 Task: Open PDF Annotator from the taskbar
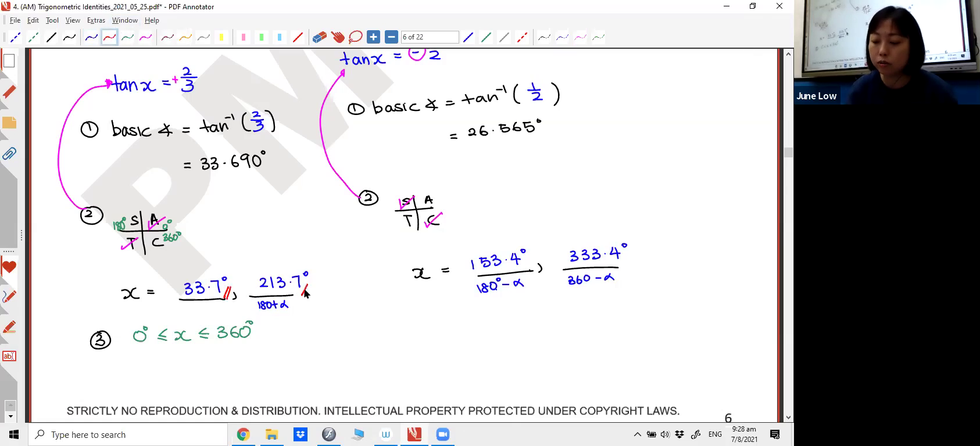click(414, 434)
